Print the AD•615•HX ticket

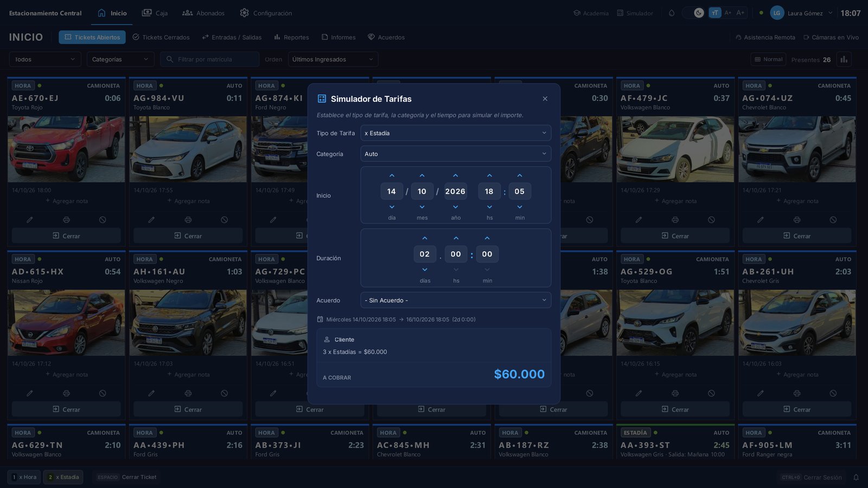point(66,393)
